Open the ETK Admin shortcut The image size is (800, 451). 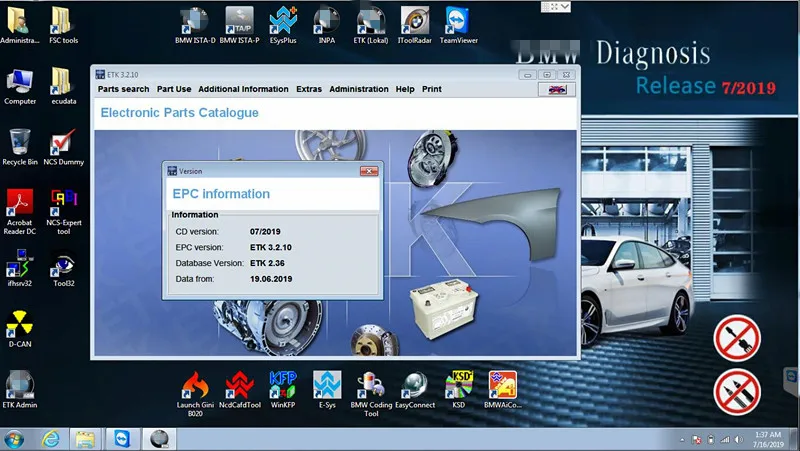pyautogui.click(x=19, y=389)
